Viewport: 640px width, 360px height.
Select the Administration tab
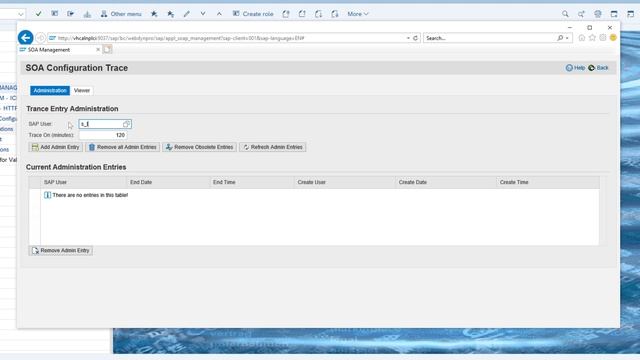pos(50,91)
